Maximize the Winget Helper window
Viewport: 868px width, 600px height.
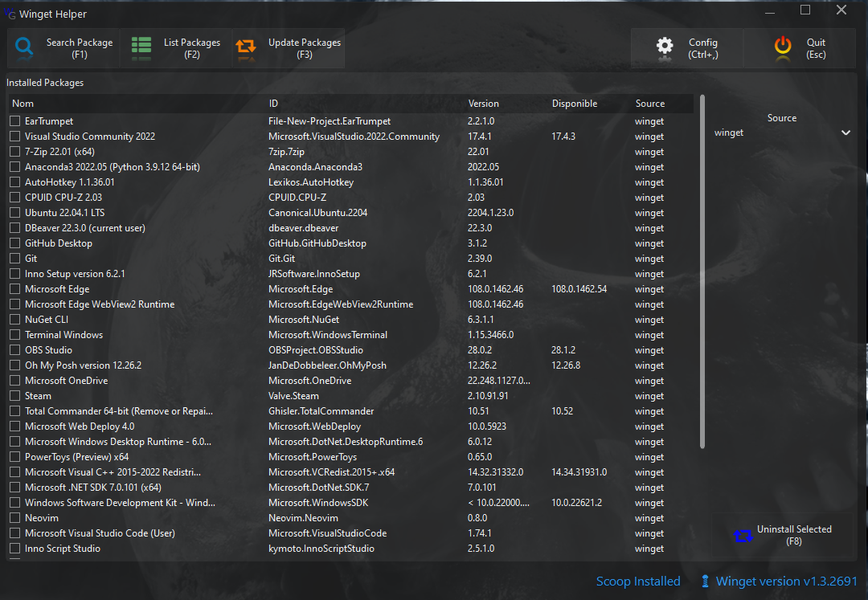(805, 10)
